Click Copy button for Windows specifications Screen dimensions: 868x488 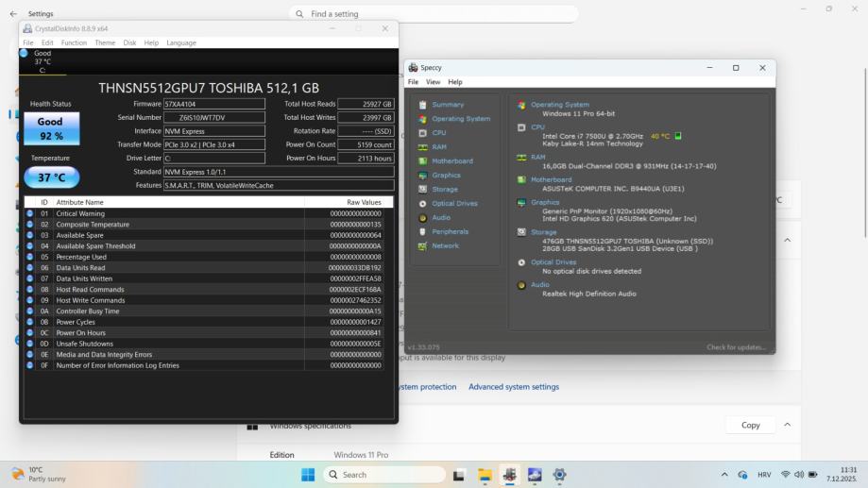coord(751,425)
